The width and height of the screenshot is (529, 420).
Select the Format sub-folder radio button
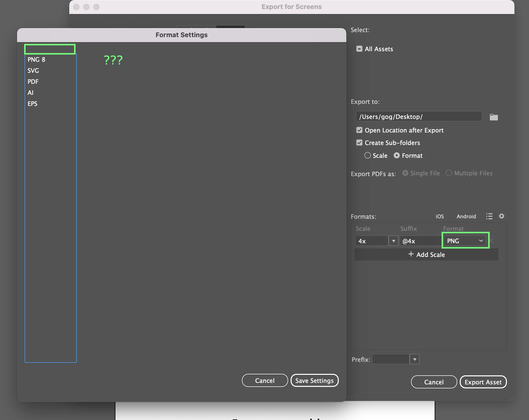pyautogui.click(x=396, y=156)
